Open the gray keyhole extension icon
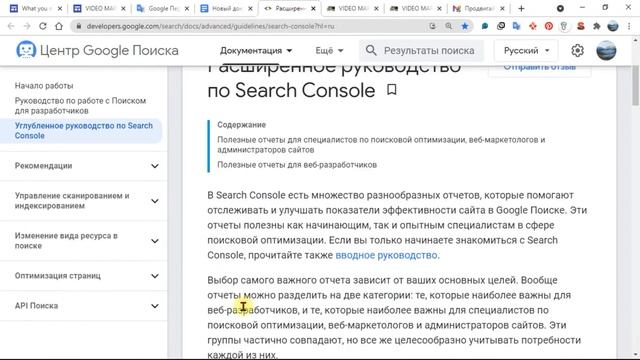Screen dimensions: 640x360 [564, 26]
